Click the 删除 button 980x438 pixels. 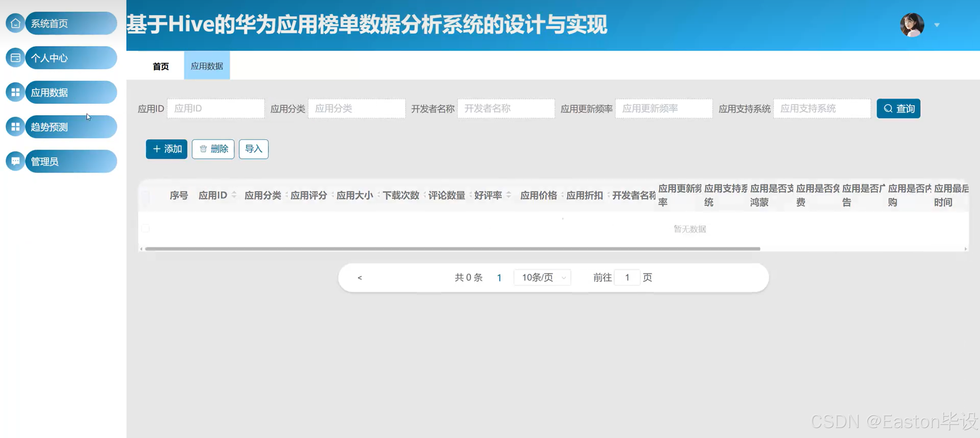point(213,149)
